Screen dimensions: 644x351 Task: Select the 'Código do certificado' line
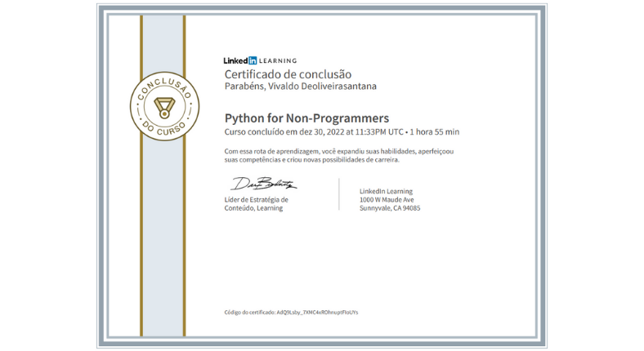[x=291, y=313]
